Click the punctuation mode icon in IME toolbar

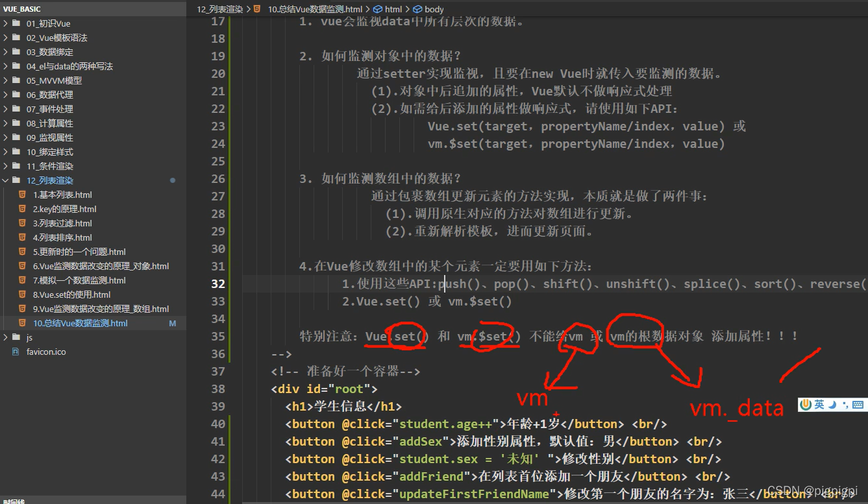point(845,405)
